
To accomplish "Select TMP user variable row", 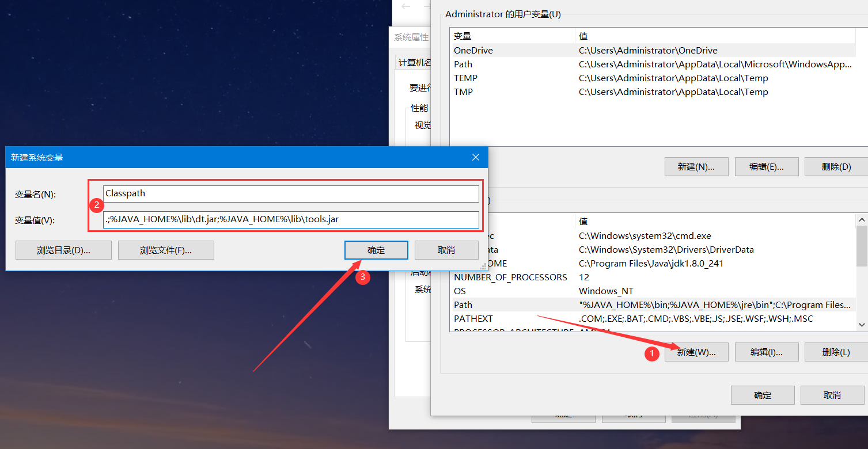I will pyautogui.click(x=653, y=92).
